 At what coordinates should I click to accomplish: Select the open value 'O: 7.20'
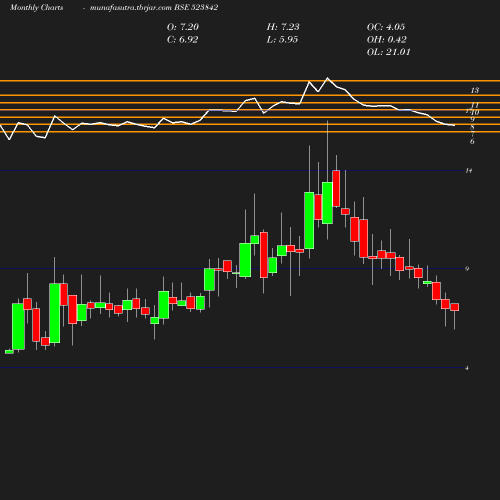(183, 27)
